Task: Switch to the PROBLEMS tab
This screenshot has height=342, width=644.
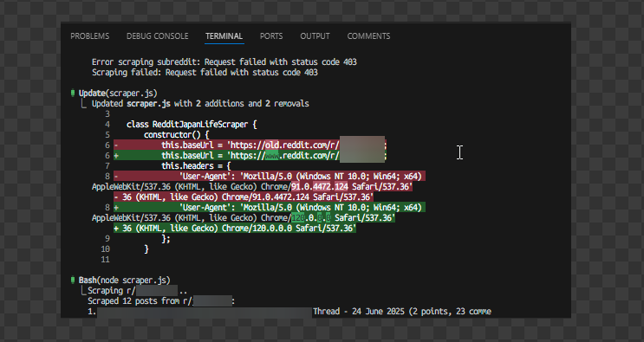Action: 89,36
